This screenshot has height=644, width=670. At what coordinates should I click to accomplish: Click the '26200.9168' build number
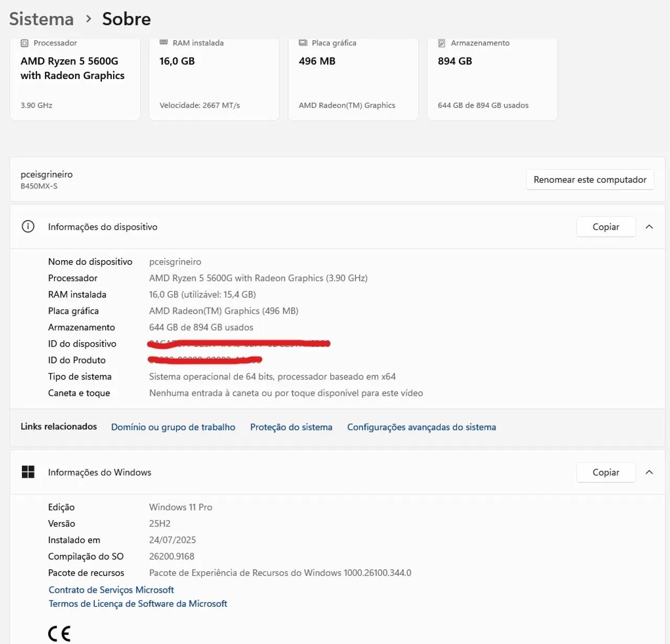tap(172, 557)
